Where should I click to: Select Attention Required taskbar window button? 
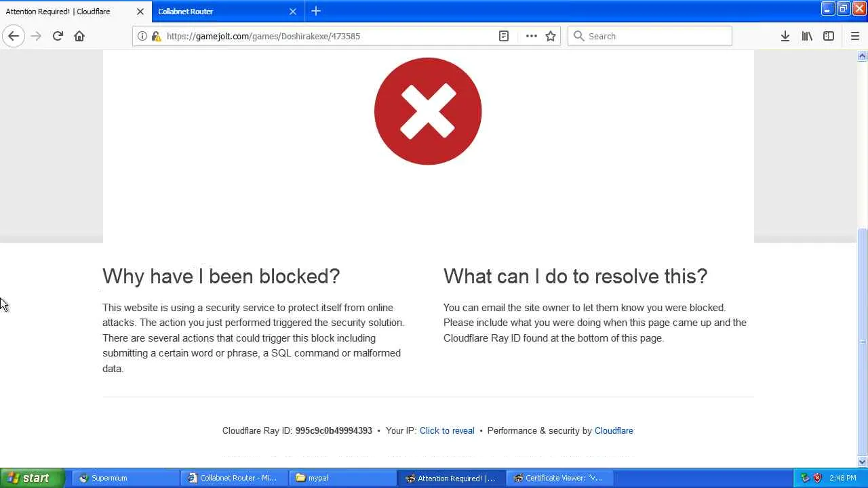pyautogui.click(x=452, y=478)
